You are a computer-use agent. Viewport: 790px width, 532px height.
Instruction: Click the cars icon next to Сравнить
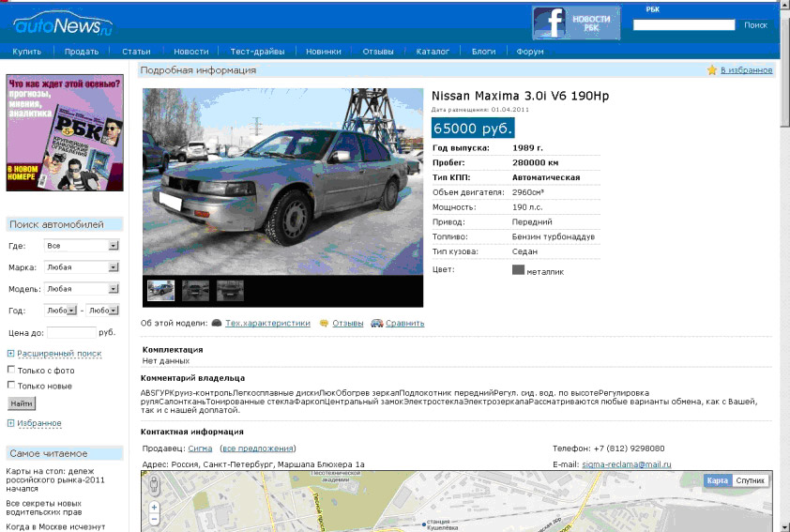(x=377, y=323)
